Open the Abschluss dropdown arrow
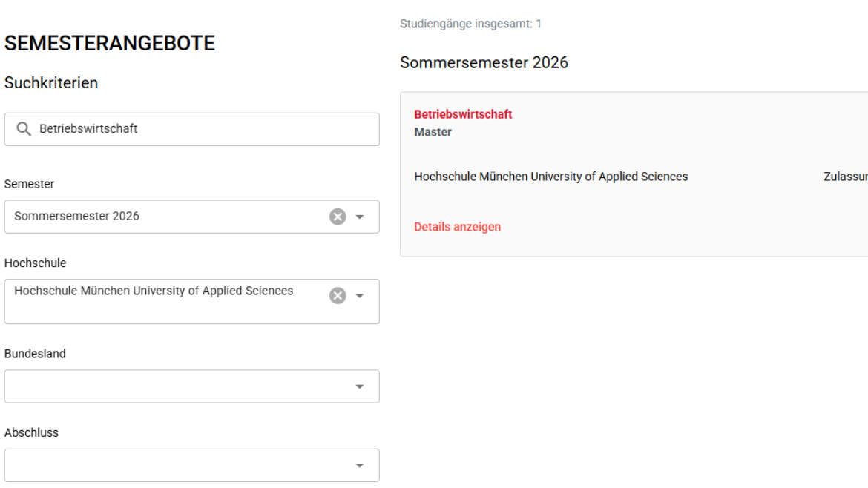 [x=360, y=466]
